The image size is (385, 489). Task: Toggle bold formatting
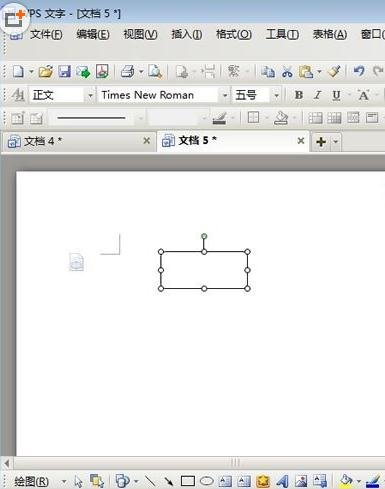pos(299,96)
